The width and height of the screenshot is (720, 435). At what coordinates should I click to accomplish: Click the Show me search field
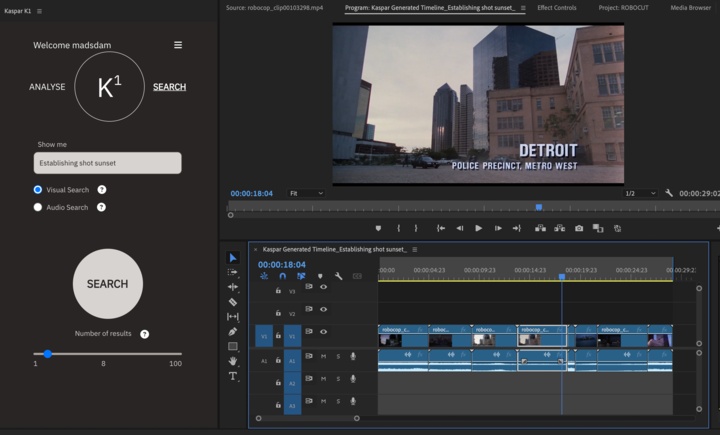click(x=107, y=163)
